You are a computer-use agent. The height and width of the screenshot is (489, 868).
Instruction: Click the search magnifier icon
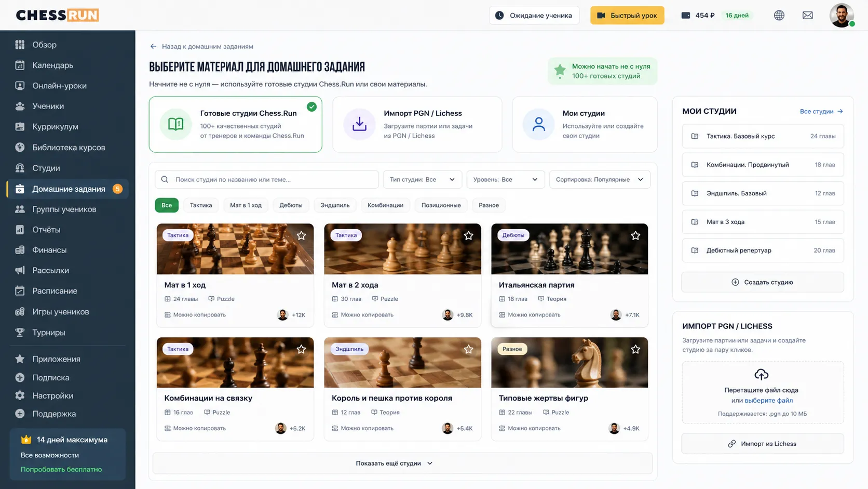[x=165, y=179]
